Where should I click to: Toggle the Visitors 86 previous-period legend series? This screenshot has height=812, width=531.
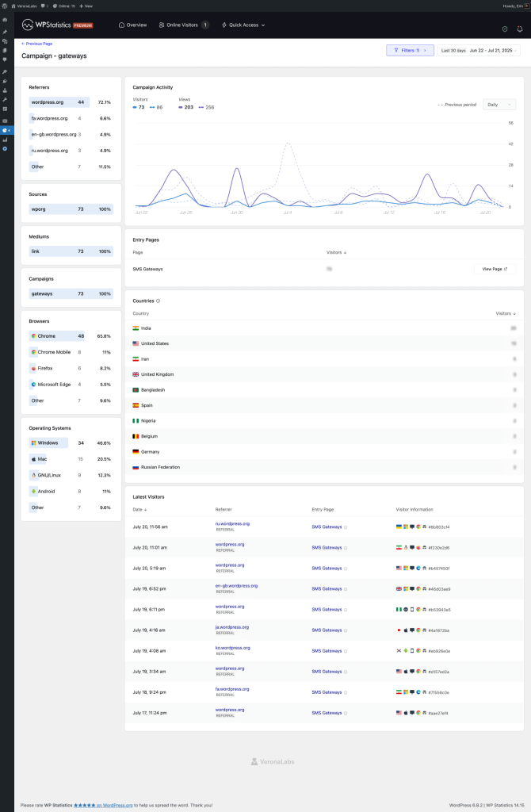(x=156, y=107)
